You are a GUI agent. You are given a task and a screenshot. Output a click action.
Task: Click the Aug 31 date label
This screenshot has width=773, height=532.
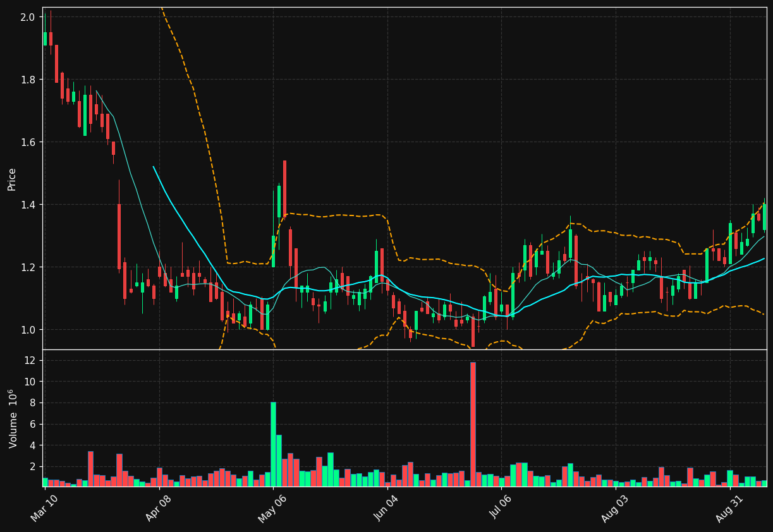point(728,508)
